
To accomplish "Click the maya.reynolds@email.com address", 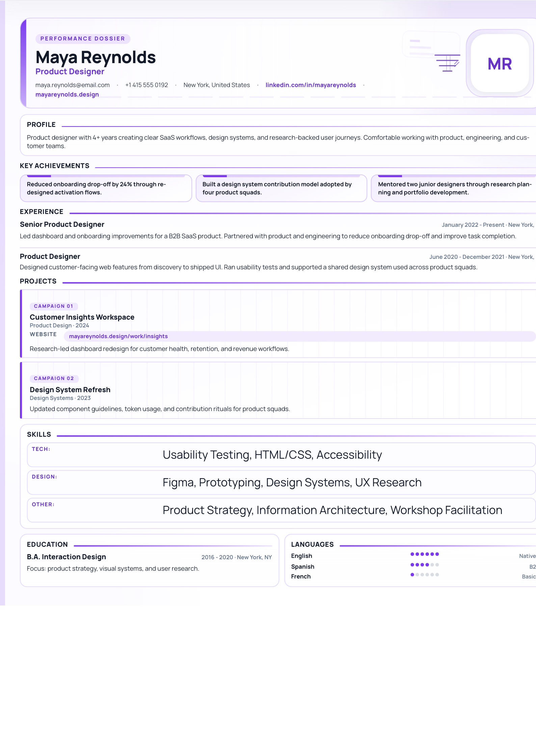I will tap(73, 85).
